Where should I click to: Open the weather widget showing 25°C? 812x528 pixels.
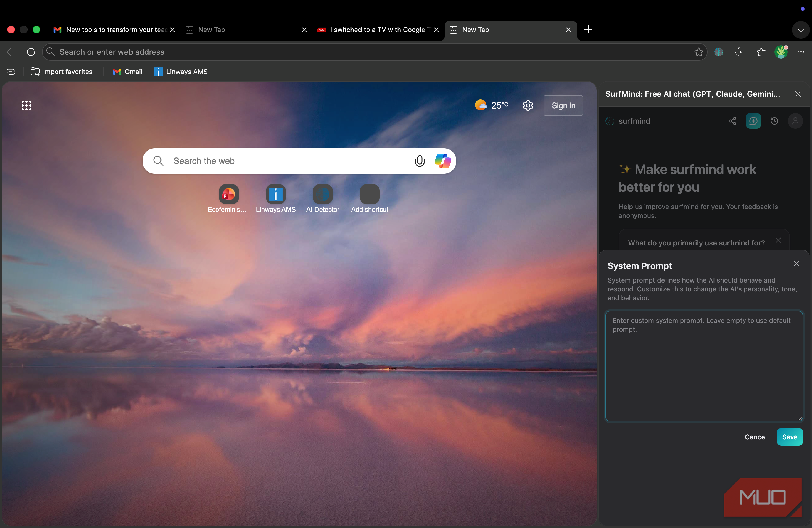click(x=492, y=105)
